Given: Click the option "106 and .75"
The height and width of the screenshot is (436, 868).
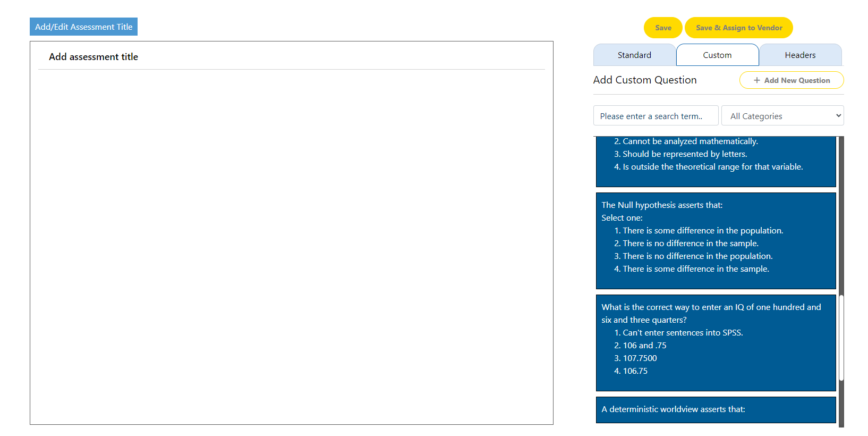Looking at the screenshot, I should 644,346.
